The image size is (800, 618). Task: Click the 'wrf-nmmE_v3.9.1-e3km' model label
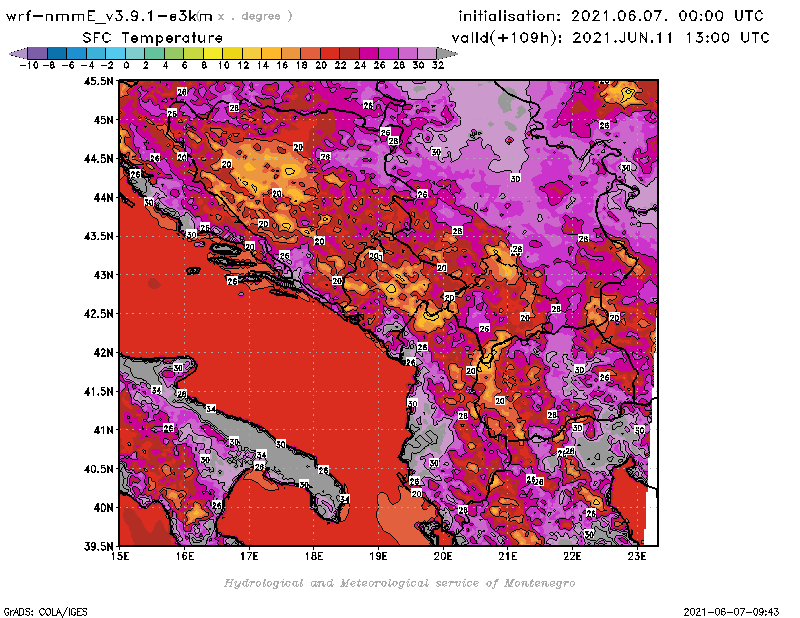(109, 16)
